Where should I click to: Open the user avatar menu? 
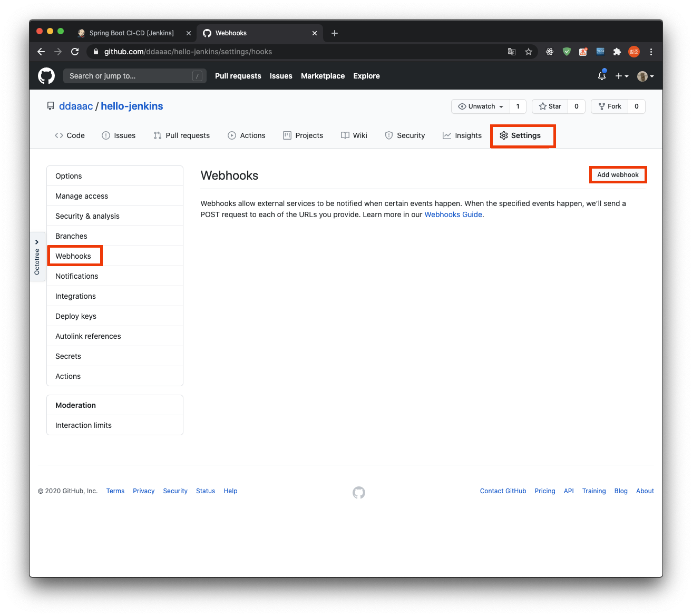[x=646, y=76]
